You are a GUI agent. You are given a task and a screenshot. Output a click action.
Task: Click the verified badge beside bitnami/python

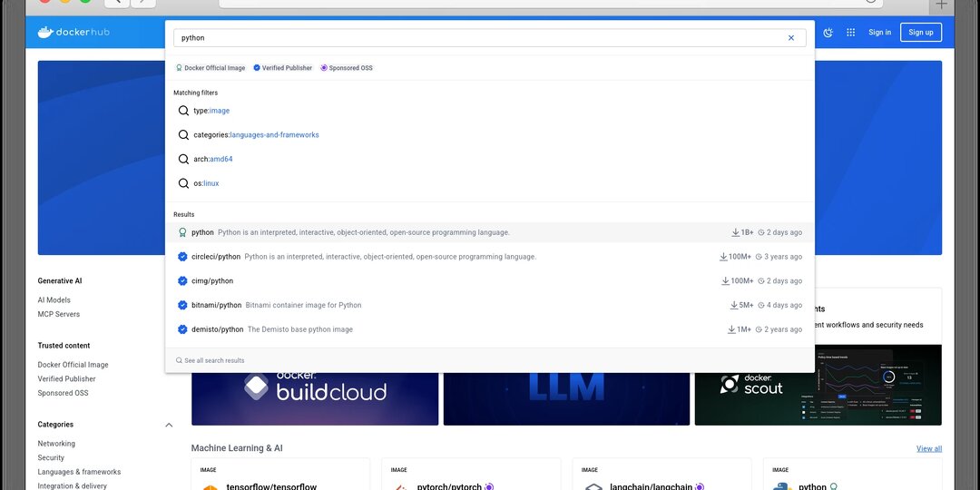[182, 306]
